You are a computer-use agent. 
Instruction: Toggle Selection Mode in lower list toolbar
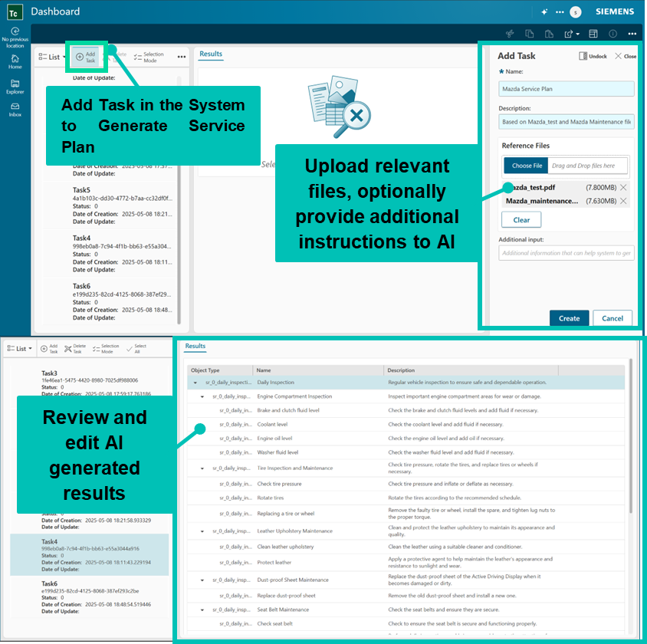(105, 348)
